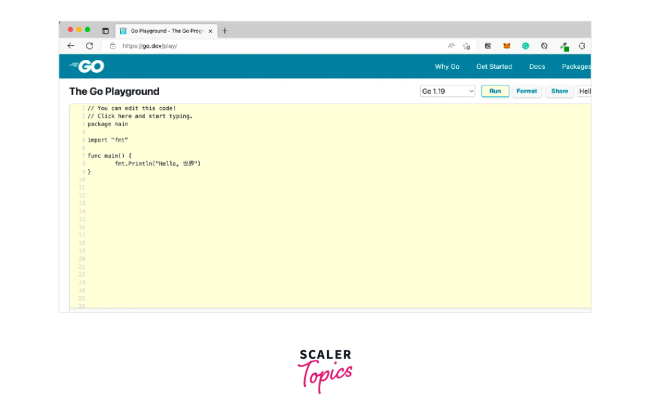Image resolution: width=650 pixels, height=400 pixels.
Task: Click the 'func main() {' code line
Action: [x=109, y=156]
